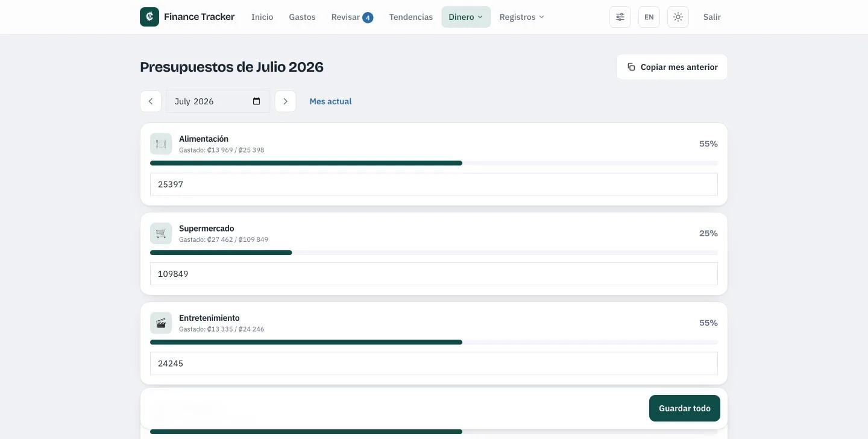This screenshot has width=868, height=439.
Task: Click the Entretenimiento progress bar
Action: click(434, 342)
